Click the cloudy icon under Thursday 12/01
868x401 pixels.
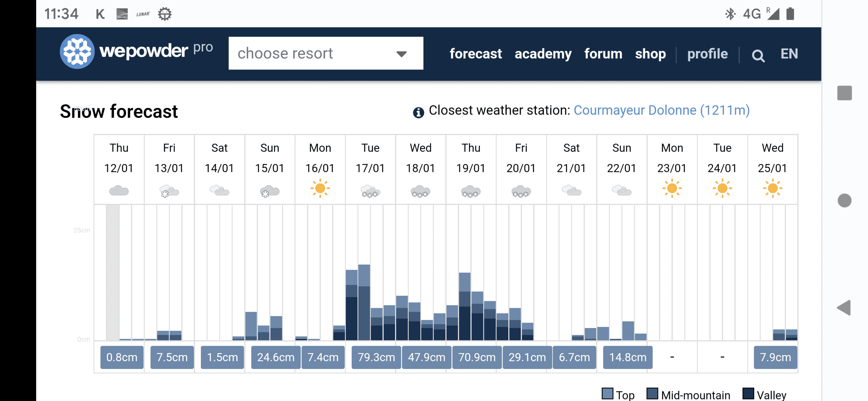coord(119,190)
